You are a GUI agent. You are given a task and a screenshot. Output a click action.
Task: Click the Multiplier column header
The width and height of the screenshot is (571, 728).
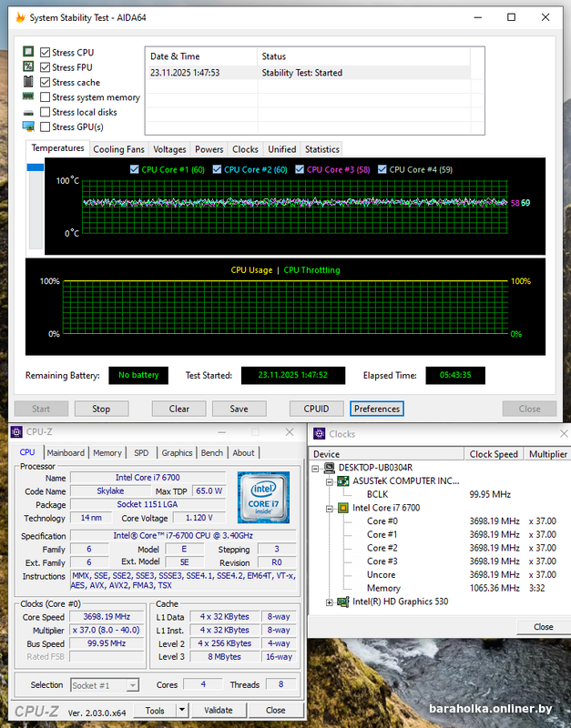(x=548, y=454)
